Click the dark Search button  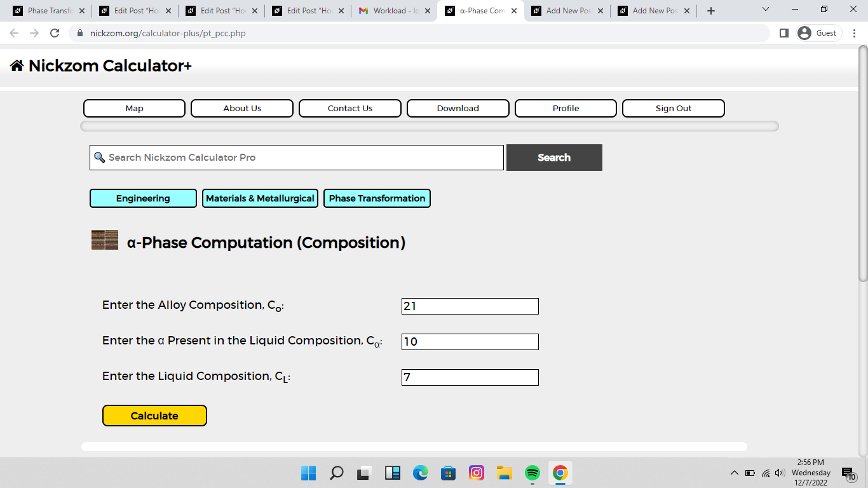[554, 158]
